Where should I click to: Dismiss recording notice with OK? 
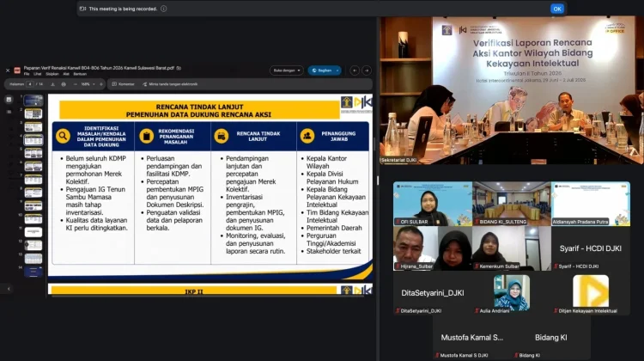557,9
